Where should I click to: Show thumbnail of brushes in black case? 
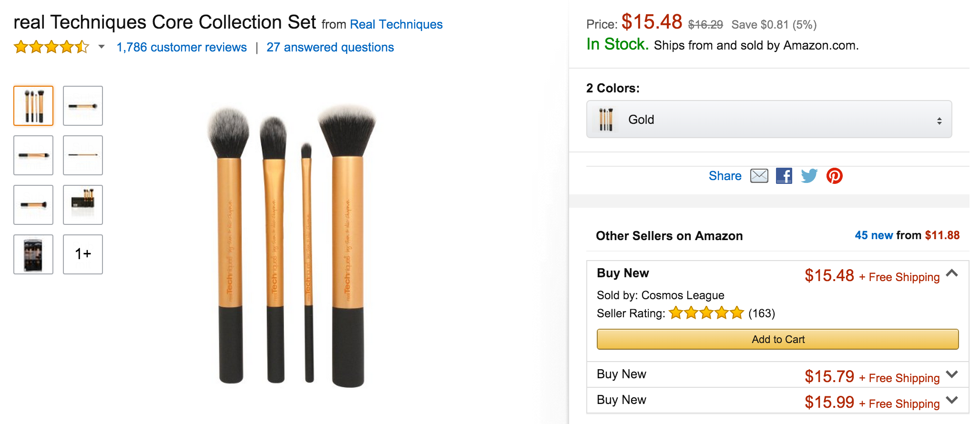(83, 205)
